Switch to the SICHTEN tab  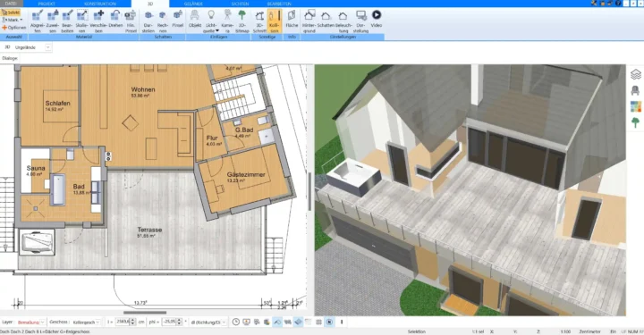(240, 4)
